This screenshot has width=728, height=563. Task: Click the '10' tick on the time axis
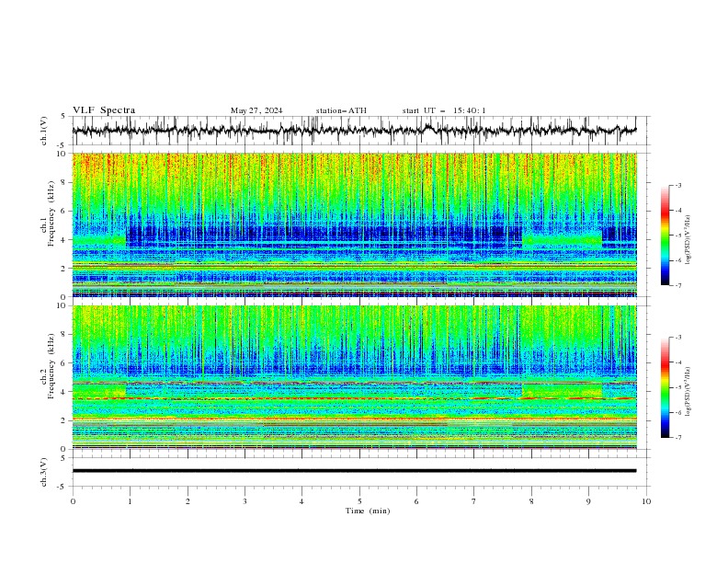[646, 501]
